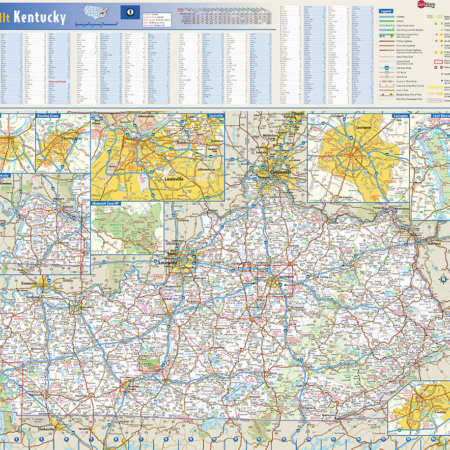Click the Mammoth Cave NP inset label

tap(105, 203)
